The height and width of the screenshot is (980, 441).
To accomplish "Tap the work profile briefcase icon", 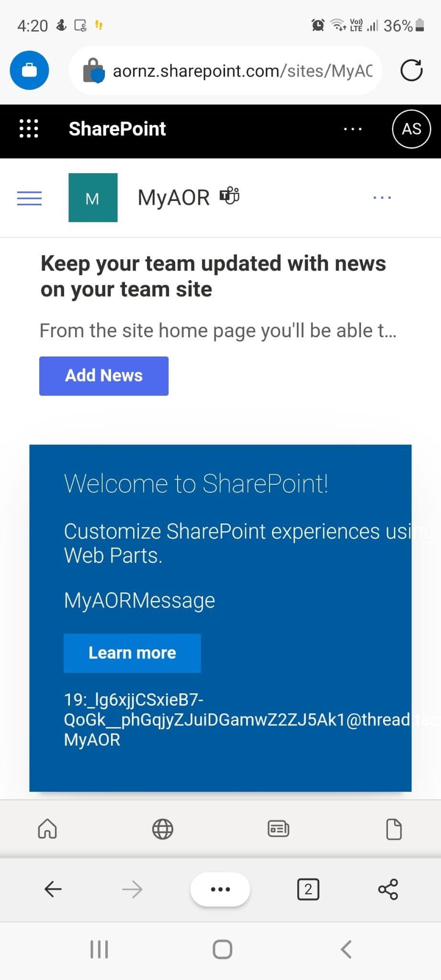I will pyautogui.click(x=29, y=70).
